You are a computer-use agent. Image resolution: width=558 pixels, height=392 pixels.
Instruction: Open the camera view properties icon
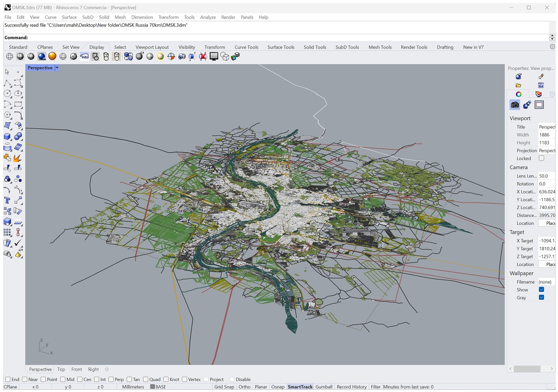point(515,105)
